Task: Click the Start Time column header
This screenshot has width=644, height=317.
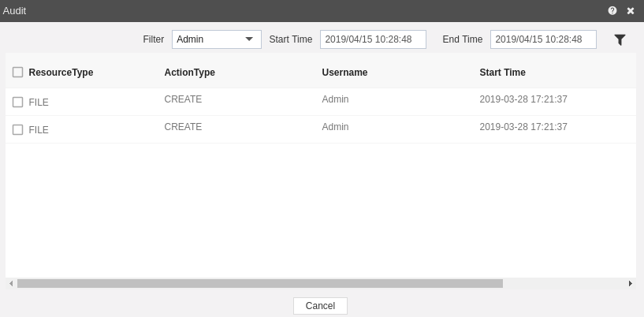Action: 502,73
